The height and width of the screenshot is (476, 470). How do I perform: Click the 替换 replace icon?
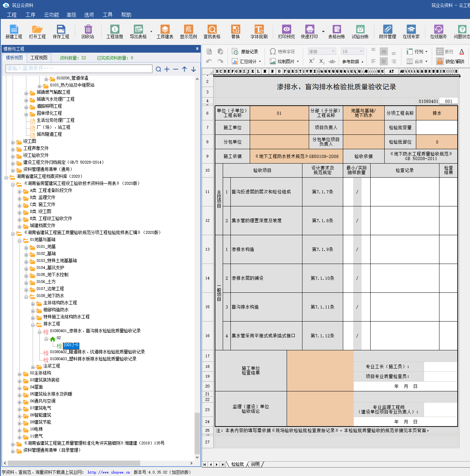[235, 32]
